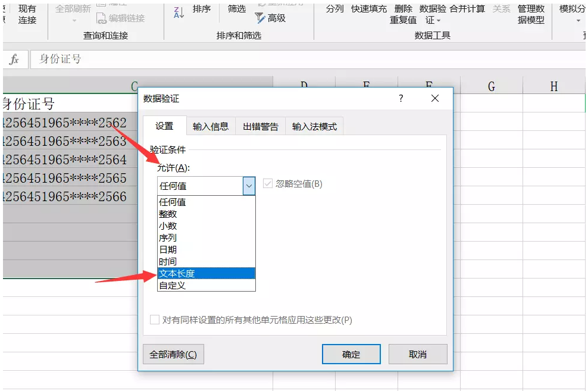Open 管理数据模型 (Manage Data Model)
This screenshot has height=391, width=588.
pyautogui.click(x=530, y=14)
